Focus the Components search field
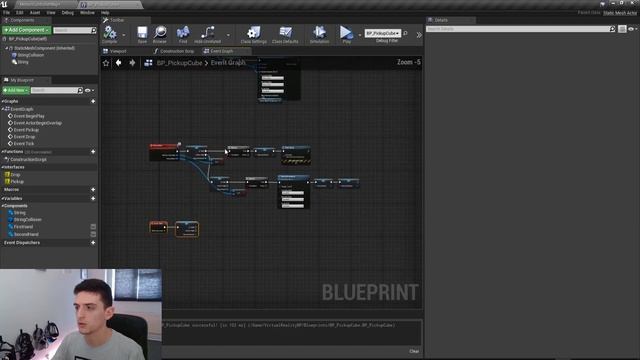Image resolution: width=640 pixels, height=360 pixels. [72, 30]
